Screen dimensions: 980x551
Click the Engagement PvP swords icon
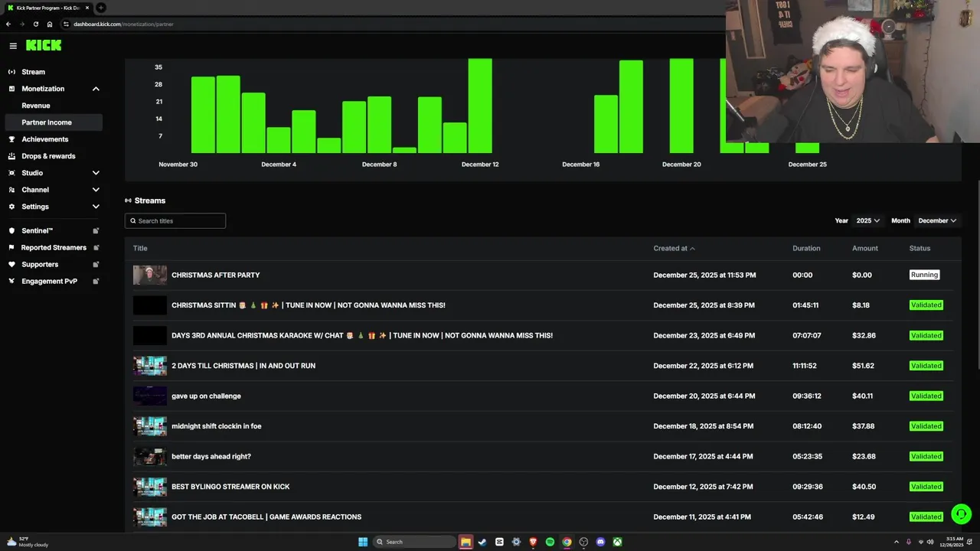pos(11,281)
